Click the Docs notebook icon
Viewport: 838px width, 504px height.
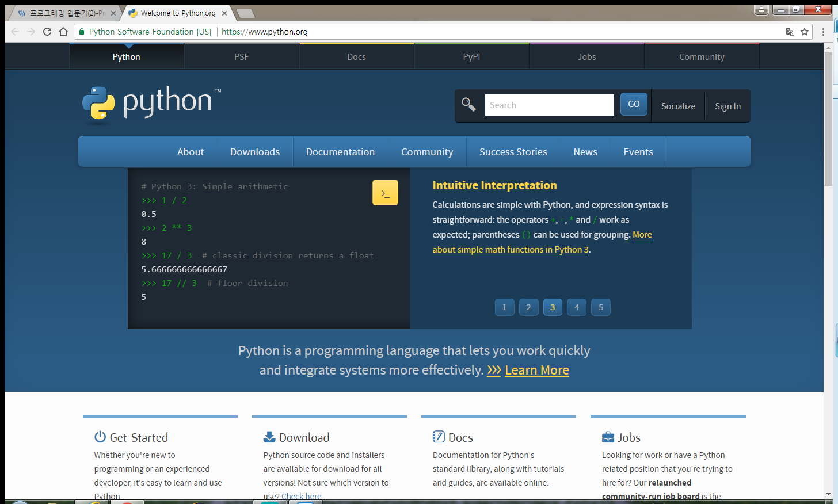tap(439, 437)
